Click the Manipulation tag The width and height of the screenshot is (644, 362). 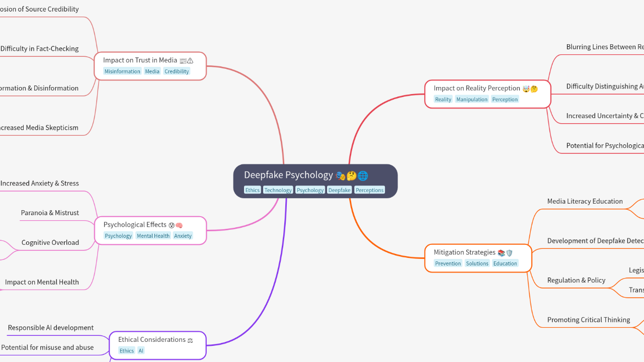click(x=472, y=100)
